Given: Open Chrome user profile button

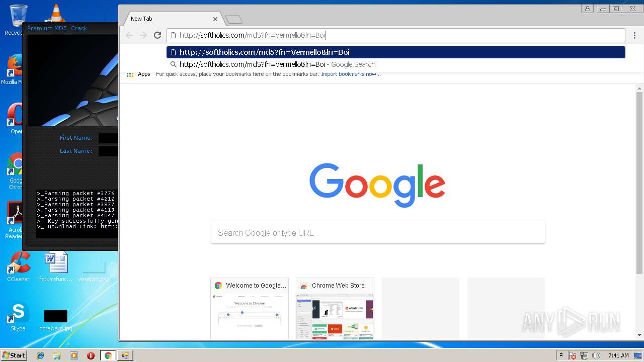Looking at the screenshot, I should click(587, 9).
